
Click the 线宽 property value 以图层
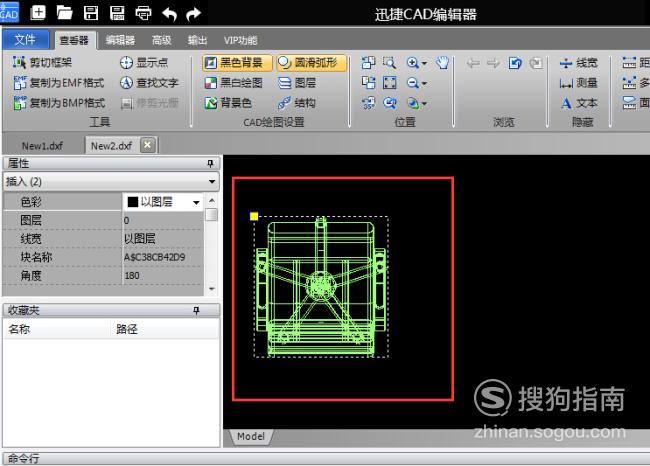(162, 238)
